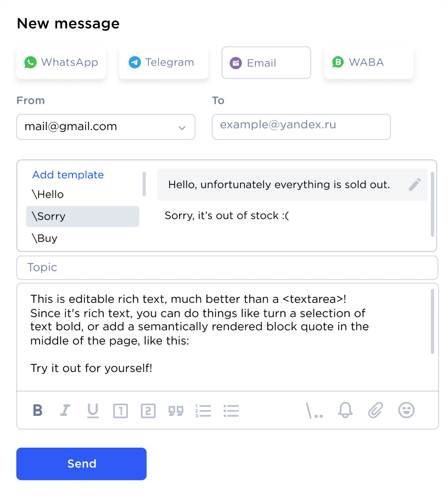
Task: Underline the selected text
Action: pos(93,410)
